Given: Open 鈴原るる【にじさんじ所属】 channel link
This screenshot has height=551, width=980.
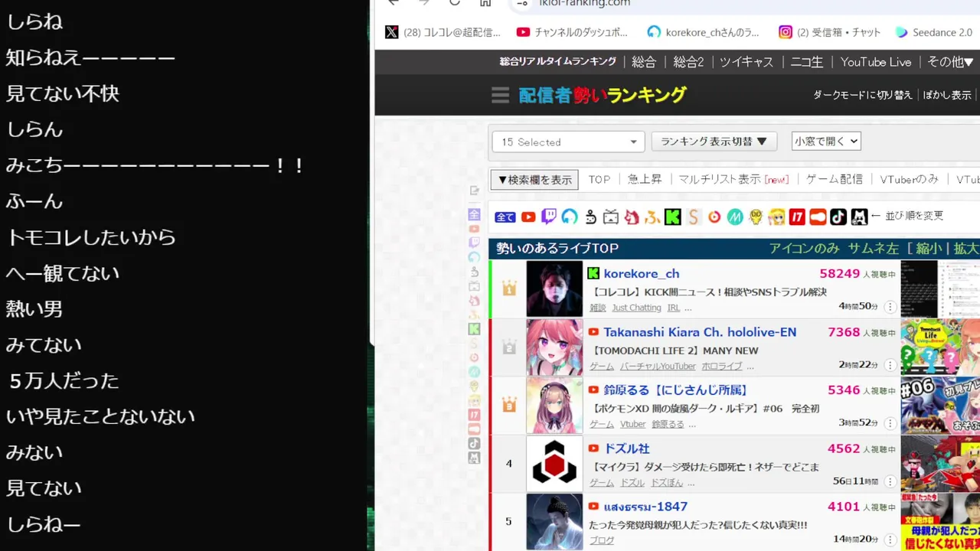Looking at the screenshot, I should (x=675, y=390).
